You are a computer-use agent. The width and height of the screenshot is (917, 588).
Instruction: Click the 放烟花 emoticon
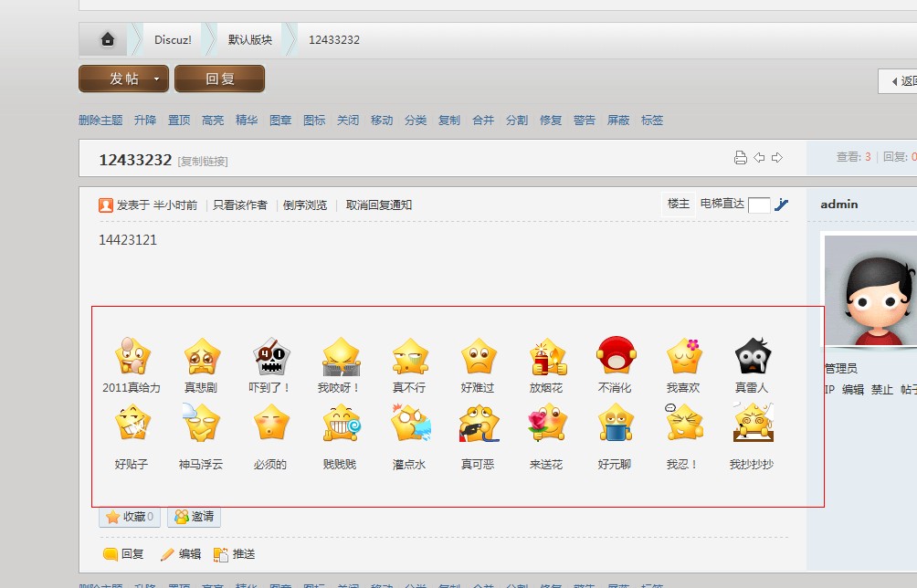547,355
